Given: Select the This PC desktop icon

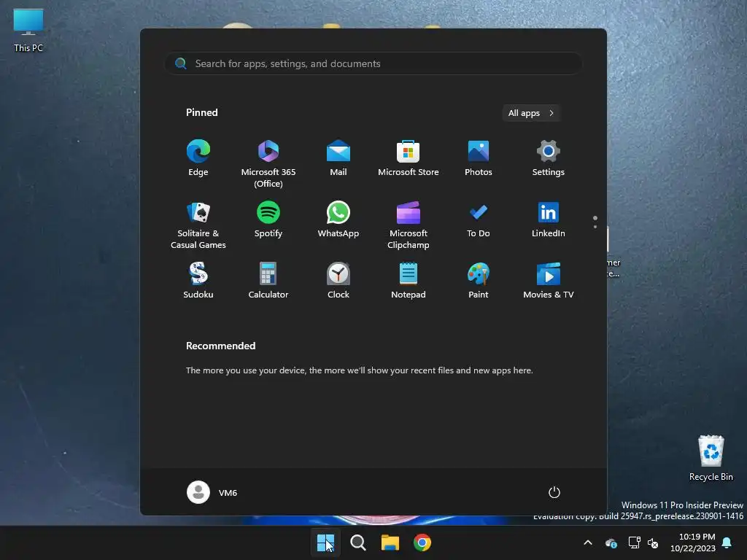Looking at the screenshot, I should 28,30.
